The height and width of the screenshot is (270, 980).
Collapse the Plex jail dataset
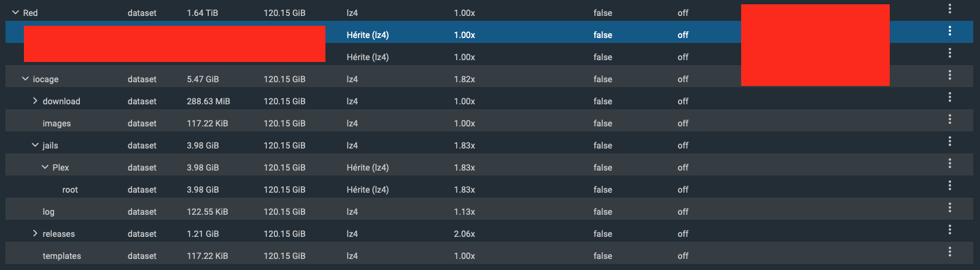(x=45, y=167)
